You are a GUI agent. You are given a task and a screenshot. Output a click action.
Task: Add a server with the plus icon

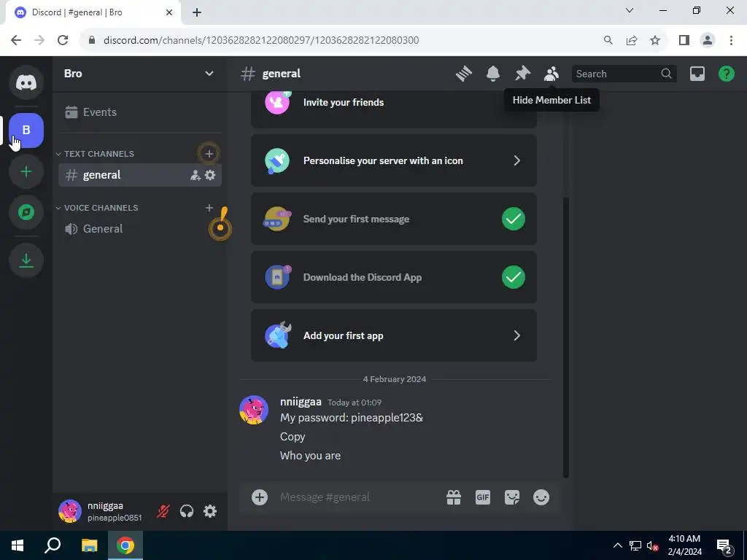(x=26, y=171)
